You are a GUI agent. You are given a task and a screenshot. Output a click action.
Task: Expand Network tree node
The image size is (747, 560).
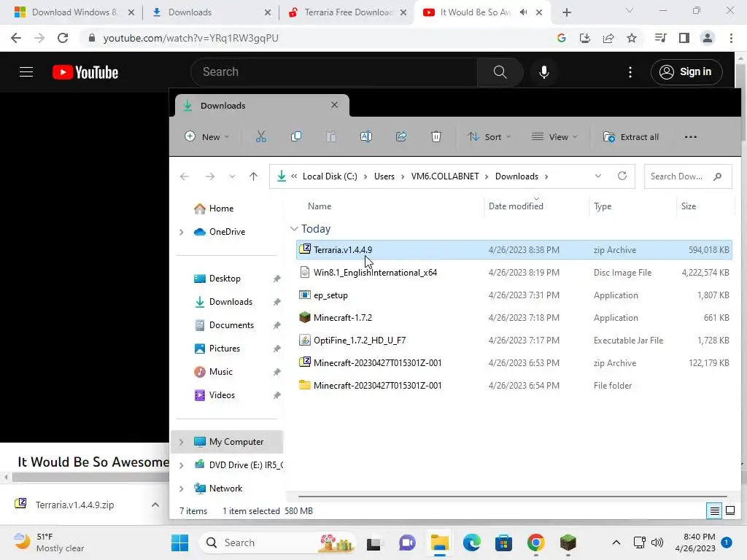[181, 489]
